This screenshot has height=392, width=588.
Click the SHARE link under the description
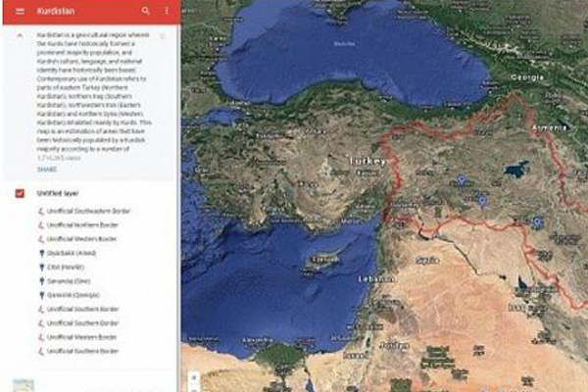click(x=47, y=170)
